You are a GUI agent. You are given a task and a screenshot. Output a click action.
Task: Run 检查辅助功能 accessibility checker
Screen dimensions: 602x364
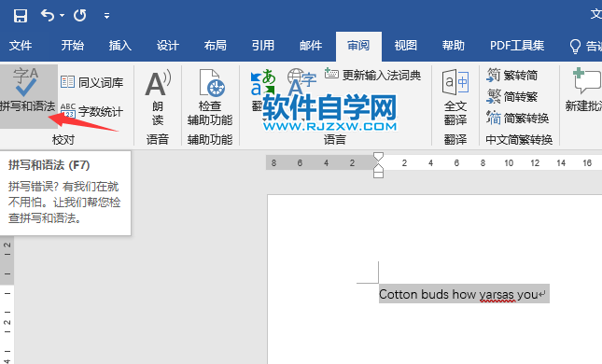(x=210, y=98)
